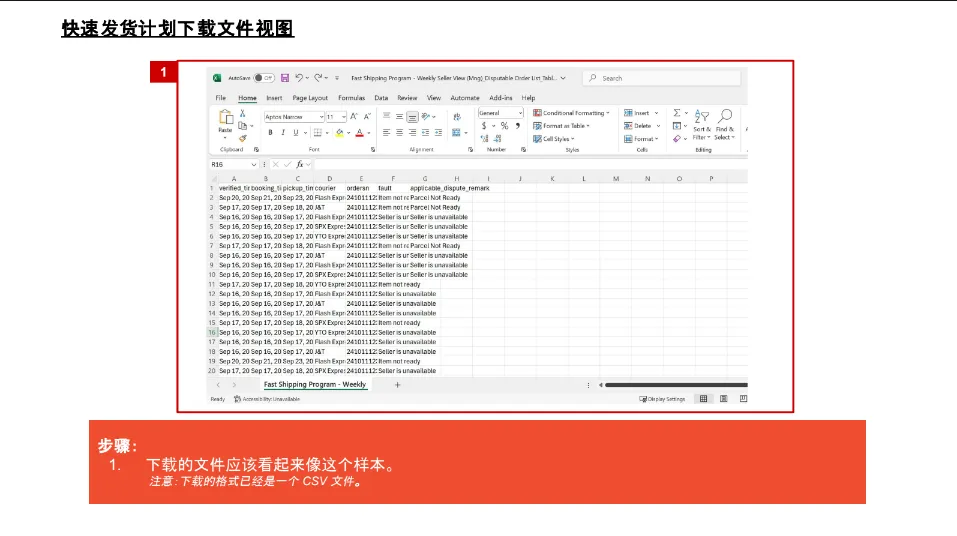Switch to the Review tab
The image size is (957, 536).
[407, 98]
